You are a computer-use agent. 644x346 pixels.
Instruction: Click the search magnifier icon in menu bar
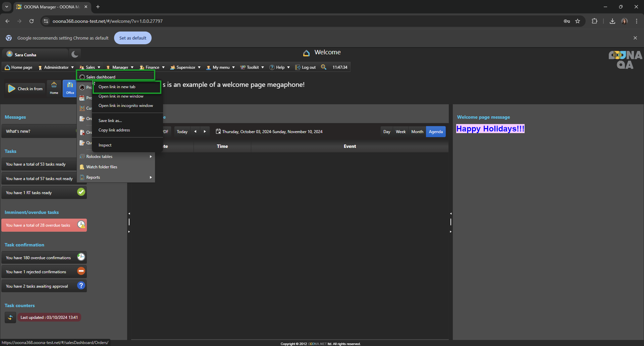(x=323, y=67)
